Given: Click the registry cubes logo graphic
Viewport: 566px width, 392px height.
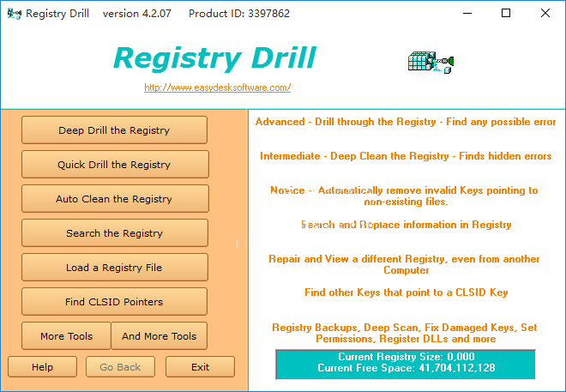Looking at the screenshot, I should click(x=431, y=62).
